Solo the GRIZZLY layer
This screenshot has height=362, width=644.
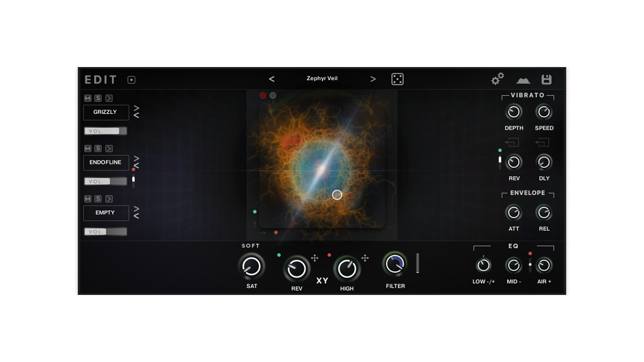point(98,98)
